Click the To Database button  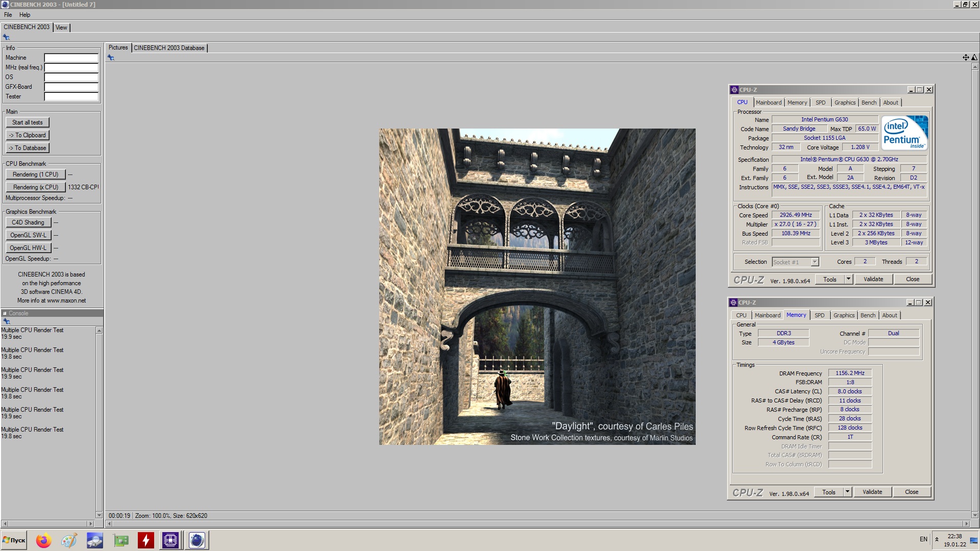pos(28,148)
